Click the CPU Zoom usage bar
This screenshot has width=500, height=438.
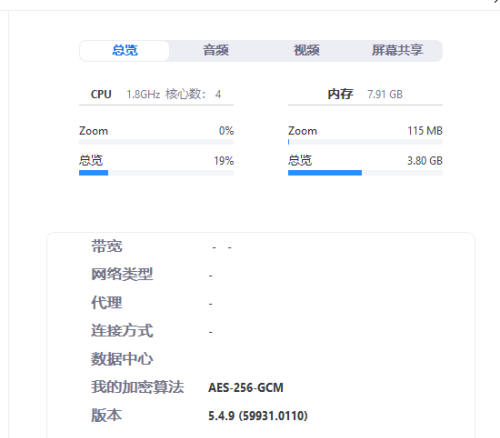[156, 142]
